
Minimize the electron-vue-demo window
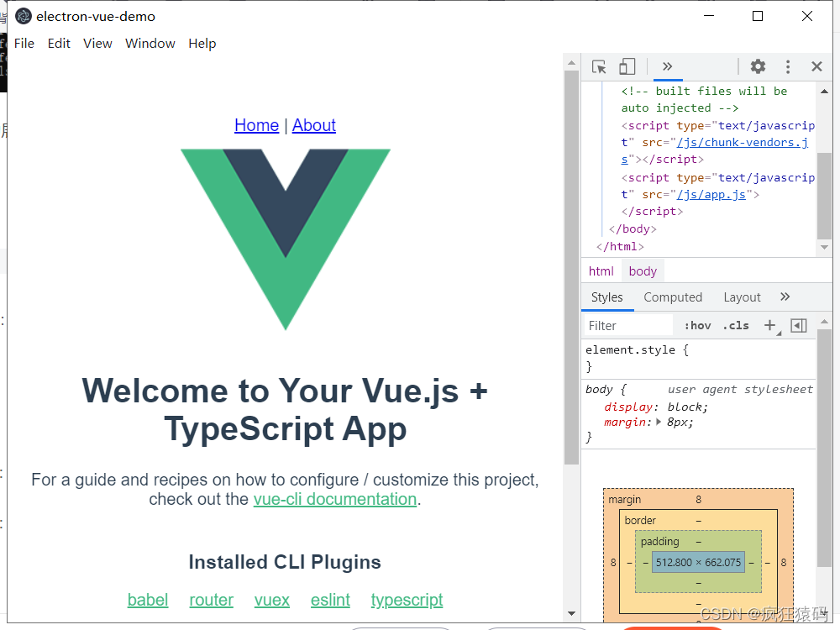709,16
